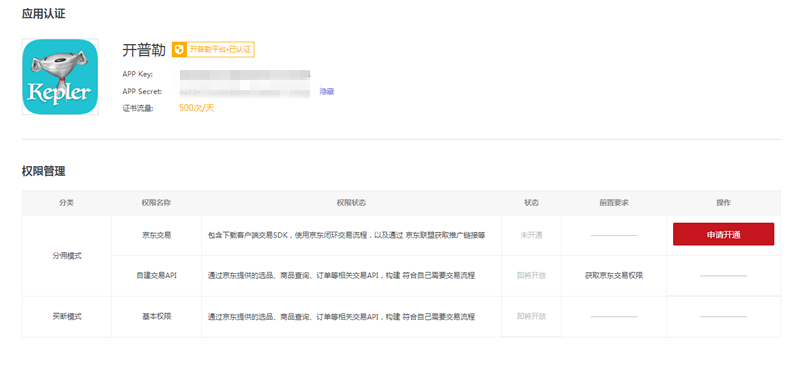Click 即将开放 in the 基本权限 row

pos(531,316)
